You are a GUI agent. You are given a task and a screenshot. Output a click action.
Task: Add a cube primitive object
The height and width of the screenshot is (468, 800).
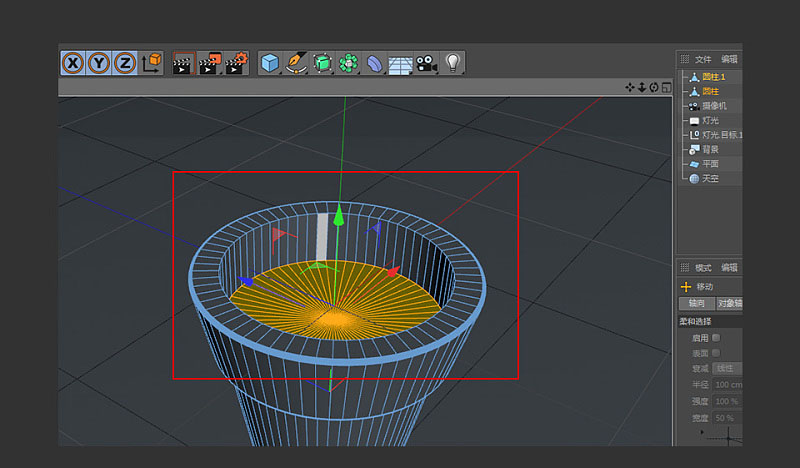tap(270, 63)
